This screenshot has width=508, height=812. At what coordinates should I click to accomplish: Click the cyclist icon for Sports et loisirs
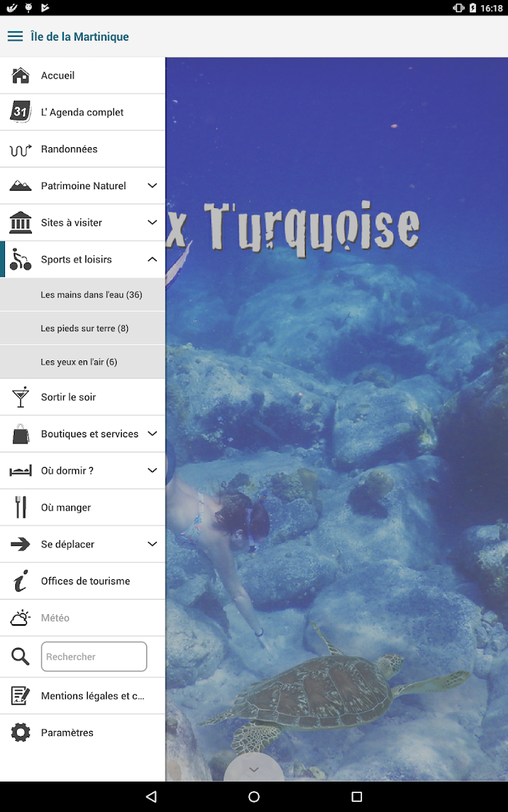click(x=20, y=259)
